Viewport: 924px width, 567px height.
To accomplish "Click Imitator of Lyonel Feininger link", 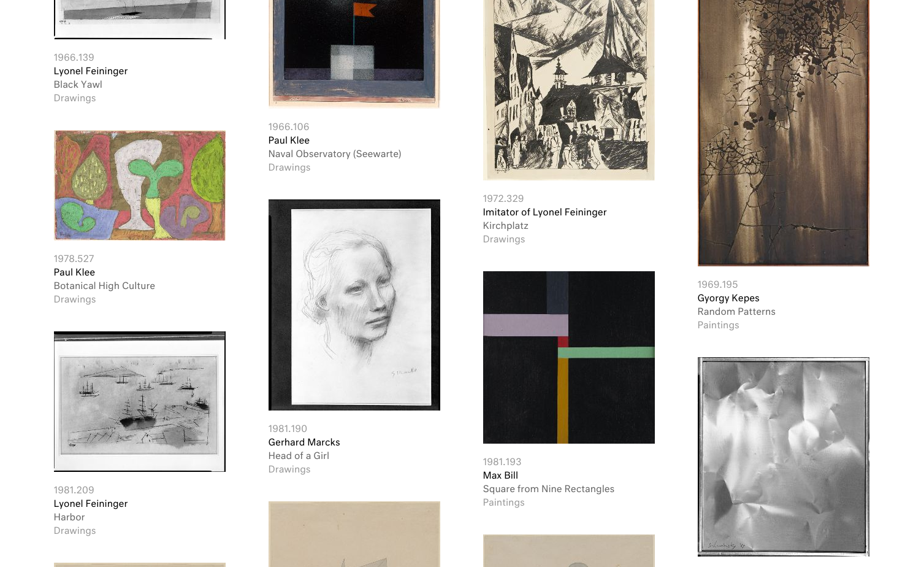I will tap(544, 212).
